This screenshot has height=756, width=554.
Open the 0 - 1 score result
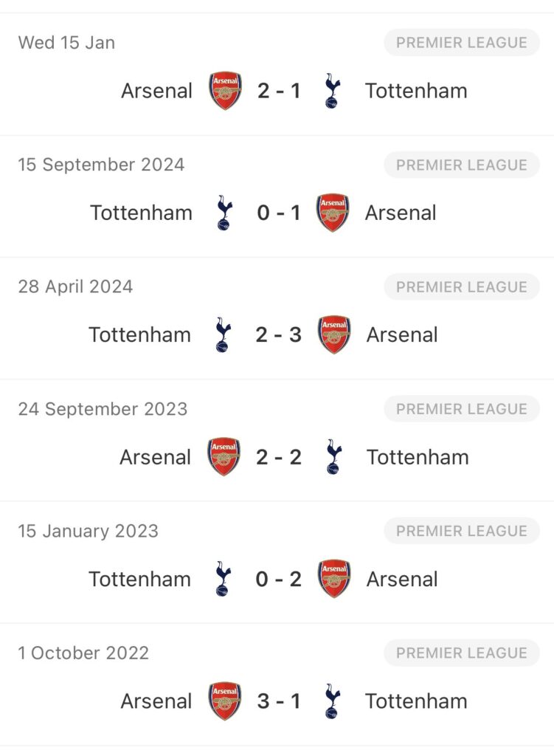[x=279, y=213]
